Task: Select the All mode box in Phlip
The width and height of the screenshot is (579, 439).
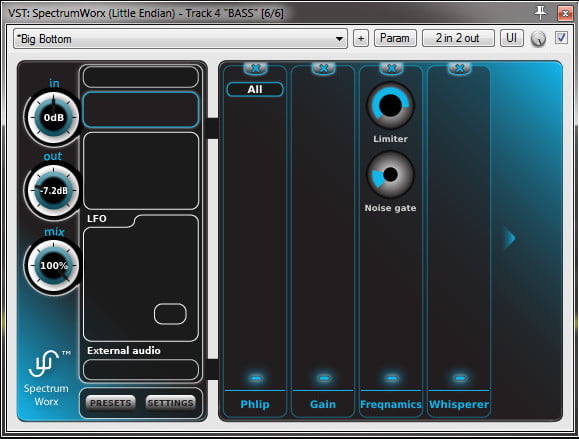Action: pos(255,89)
